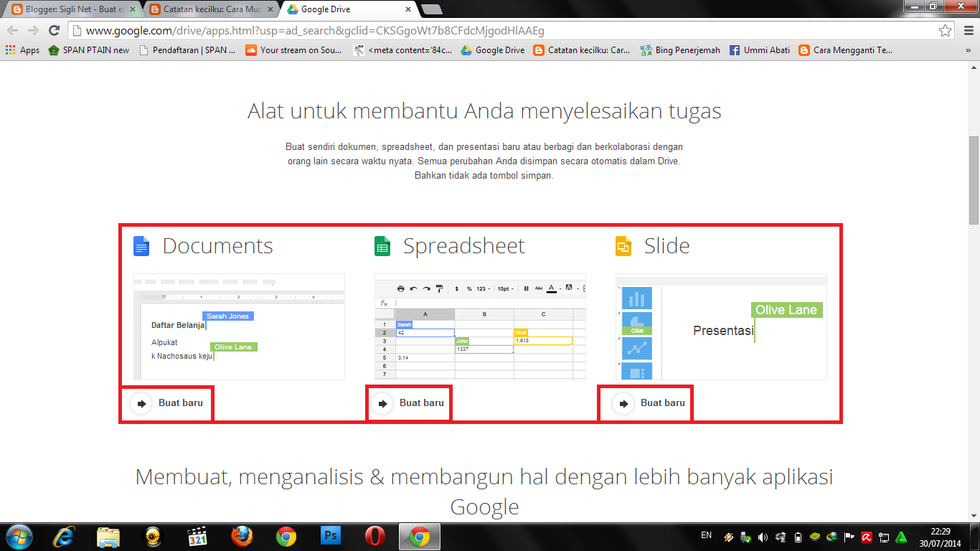Launch Media Player Classic 321 icon

point(197,537)
